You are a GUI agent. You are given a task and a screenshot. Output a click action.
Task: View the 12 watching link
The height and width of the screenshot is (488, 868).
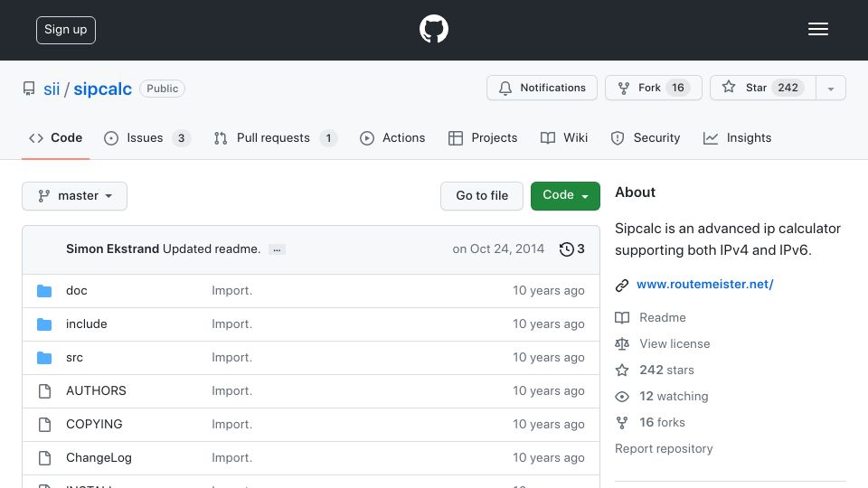click(674, 396)
